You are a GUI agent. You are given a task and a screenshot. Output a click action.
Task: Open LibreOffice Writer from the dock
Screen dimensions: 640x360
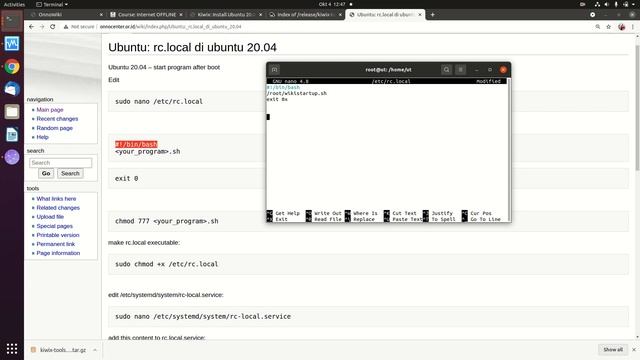click(x=12, y=134)
